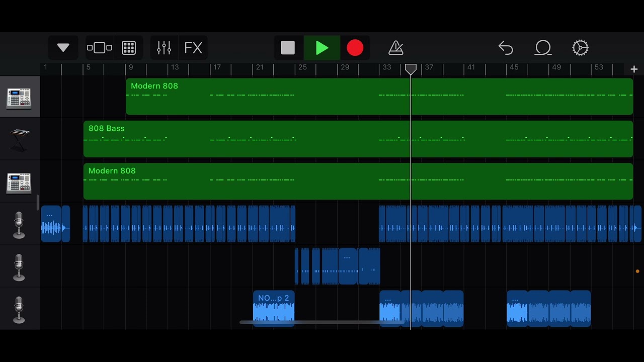Open the Live Loops grid
644x362 pixels.
[x=129, y=48]
